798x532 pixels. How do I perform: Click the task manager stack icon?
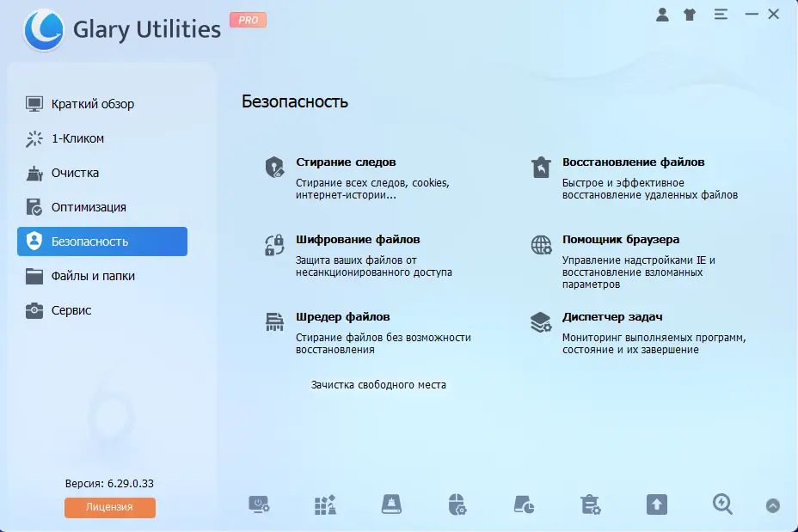point(541,322)
